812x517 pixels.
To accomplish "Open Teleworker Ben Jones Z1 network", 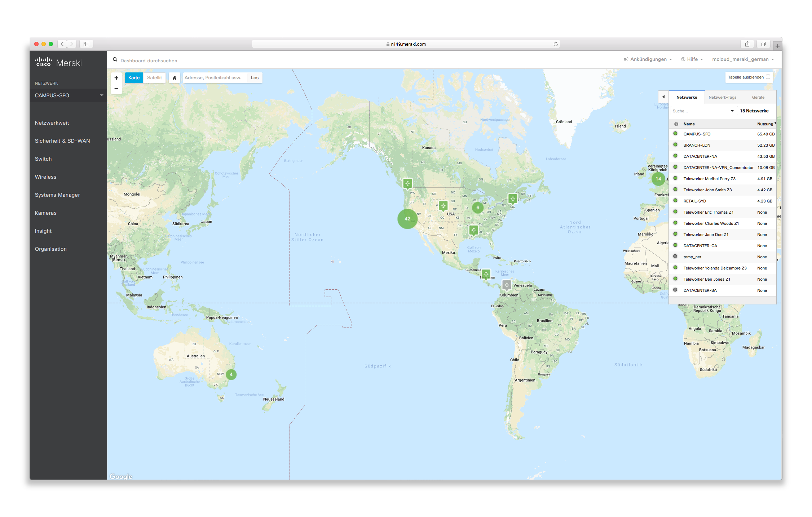I will coord(723,279).
